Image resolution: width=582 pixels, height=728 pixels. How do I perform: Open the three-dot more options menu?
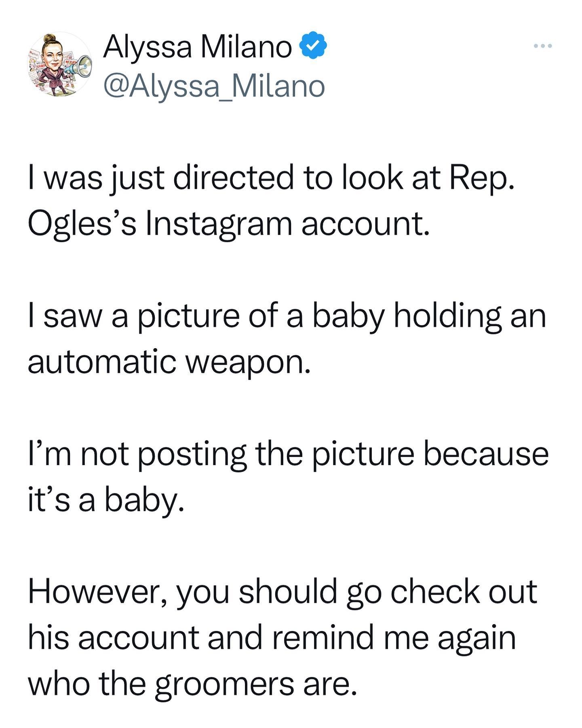click(542, 46)
